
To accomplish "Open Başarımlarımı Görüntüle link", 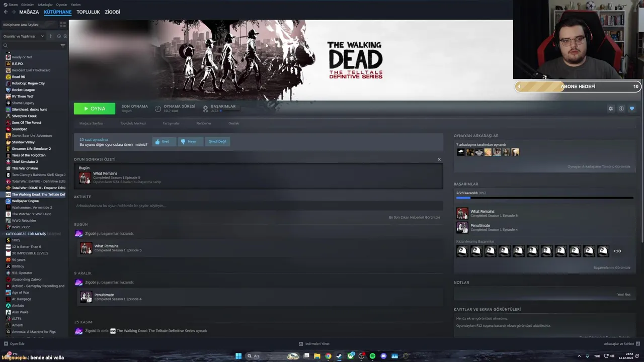I will pos(612,267).
